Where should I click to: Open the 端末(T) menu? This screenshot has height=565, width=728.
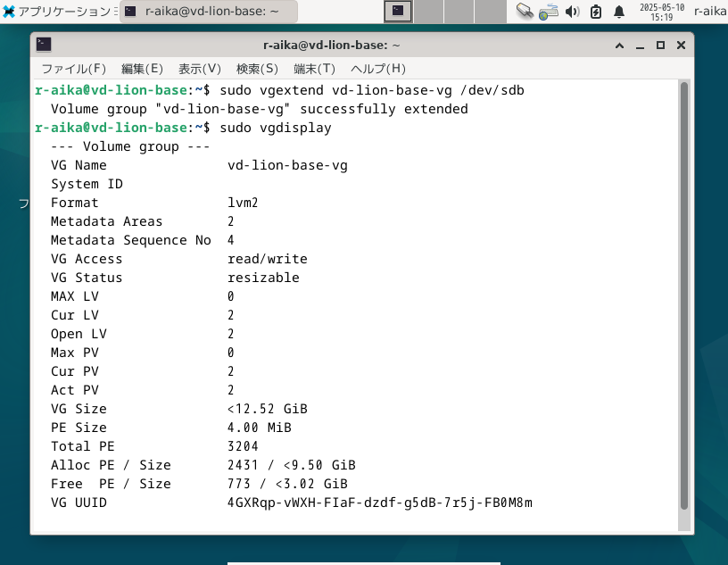pos(314,69)
